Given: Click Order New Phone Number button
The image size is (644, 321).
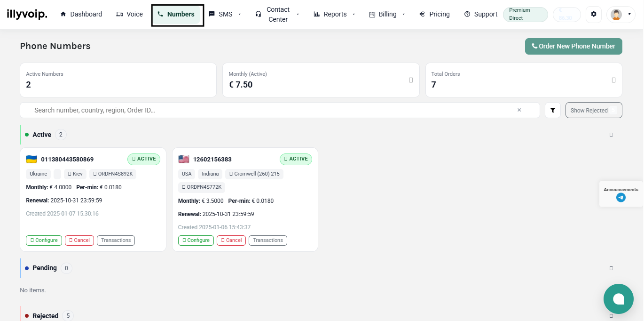Looking at the screenshot, I should pyautogui.click(x=573, y=46).
